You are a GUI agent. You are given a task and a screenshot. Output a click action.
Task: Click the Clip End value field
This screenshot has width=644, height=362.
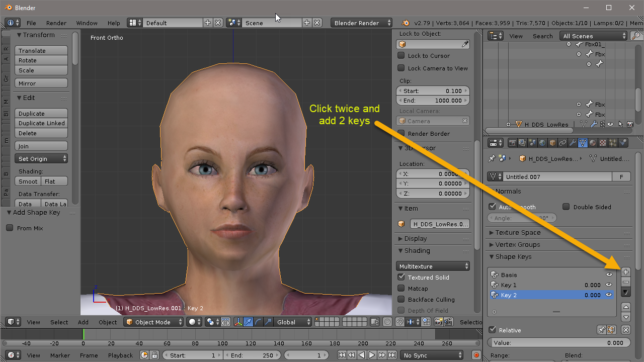tap(433, 101)
